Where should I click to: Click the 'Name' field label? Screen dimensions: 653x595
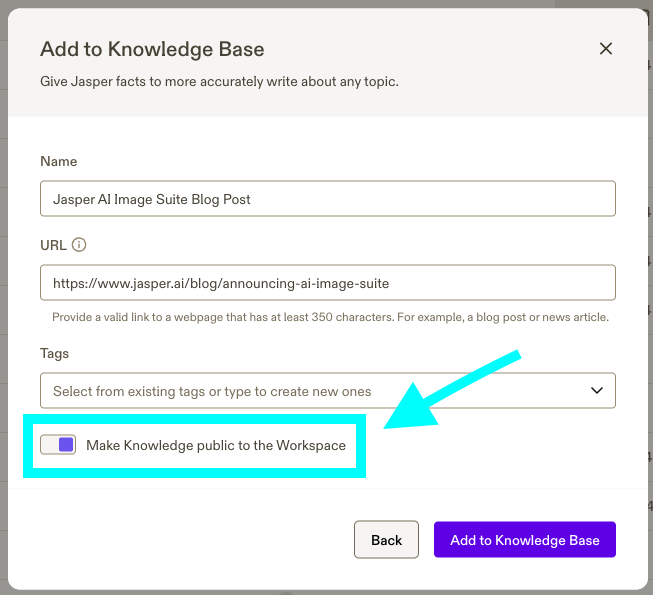(59, 161)
